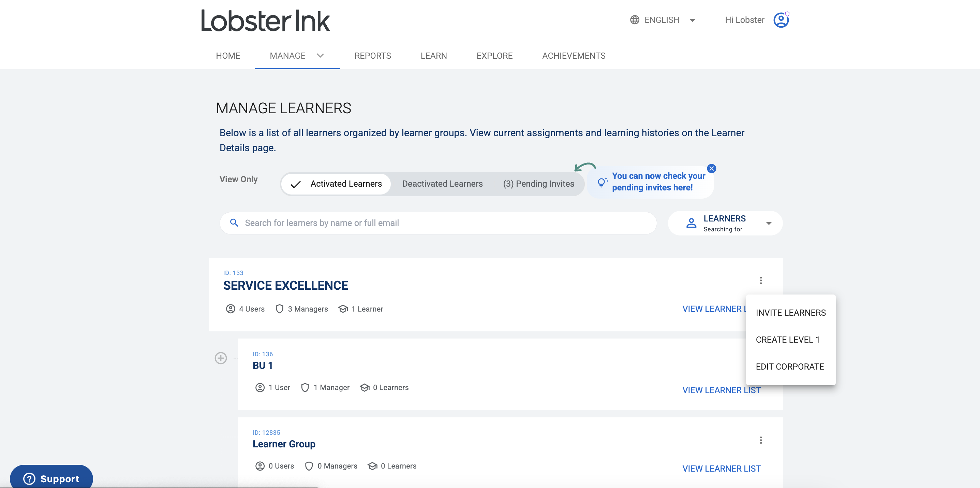Open View Learner List for BU 1
The image size is (980, 488).
point(721,390)
